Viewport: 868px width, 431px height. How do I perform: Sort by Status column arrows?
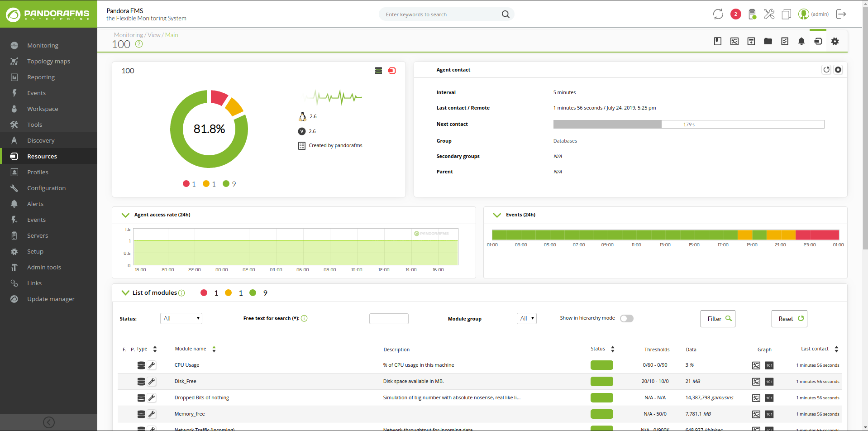coord(613,349)
